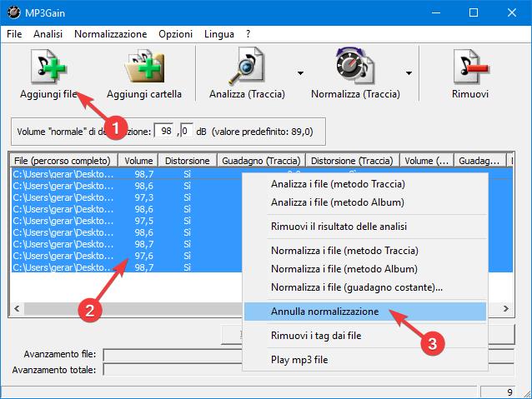Click the Avanzamento file progress bar
This screenshot has width=532, height=399.
309,355
